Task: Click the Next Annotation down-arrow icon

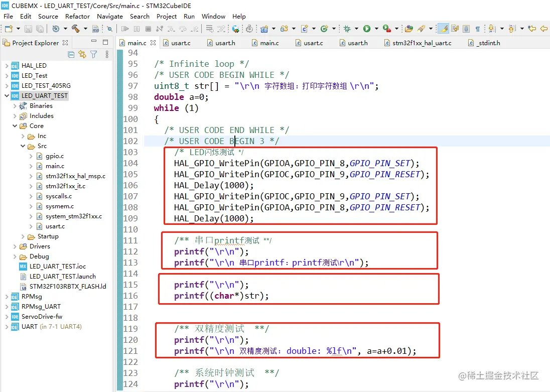Action: coord(492,29)
